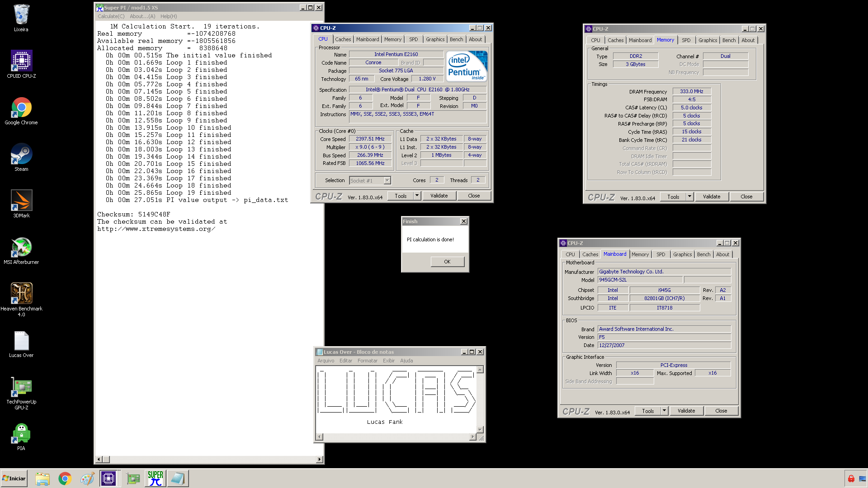Switch to Caches tab in CPU window
This screenshot has height=488, width=868.
point(343,39)
